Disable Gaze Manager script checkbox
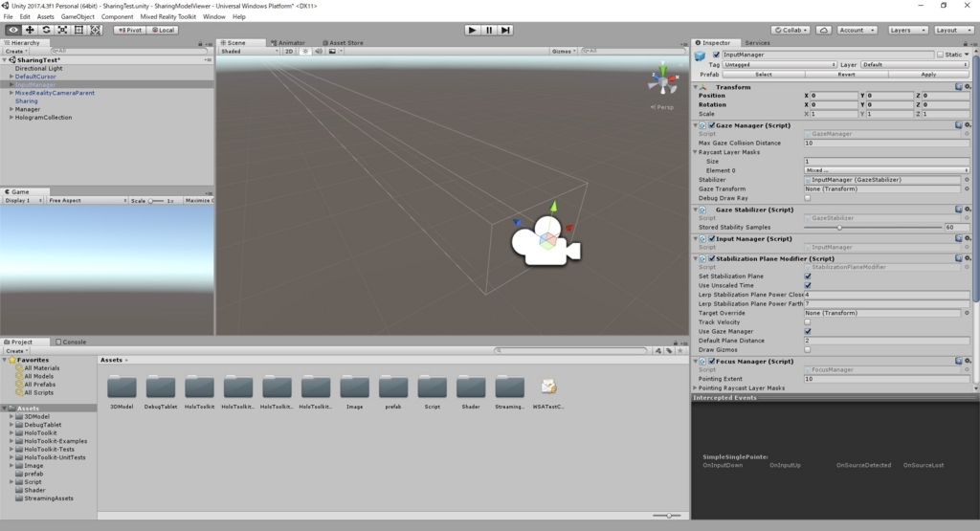Screen dimensions: 980x531 711,125
